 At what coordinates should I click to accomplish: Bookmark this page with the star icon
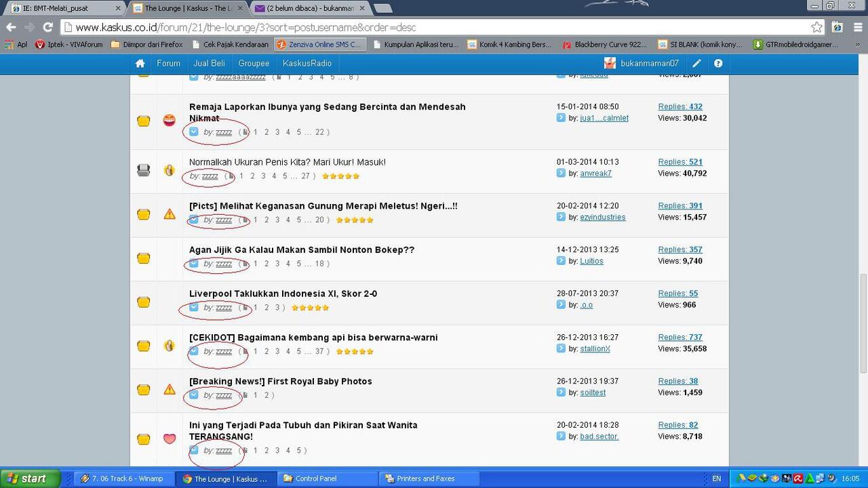817,28
